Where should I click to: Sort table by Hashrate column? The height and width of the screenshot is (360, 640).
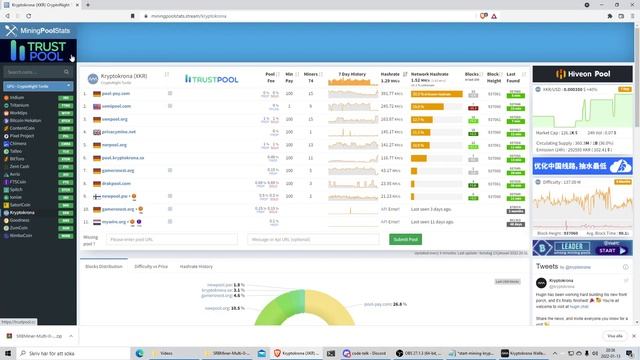pyautogui.click(x=405, y=74)
